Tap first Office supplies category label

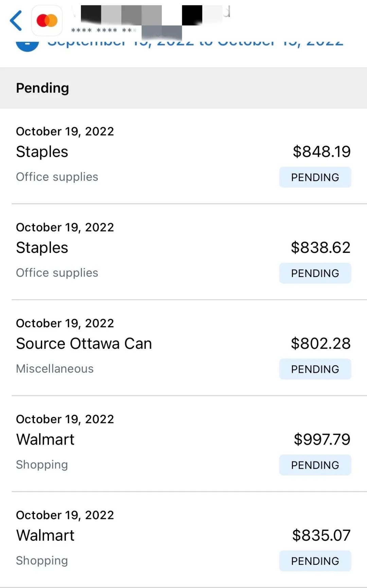[57, 177]
